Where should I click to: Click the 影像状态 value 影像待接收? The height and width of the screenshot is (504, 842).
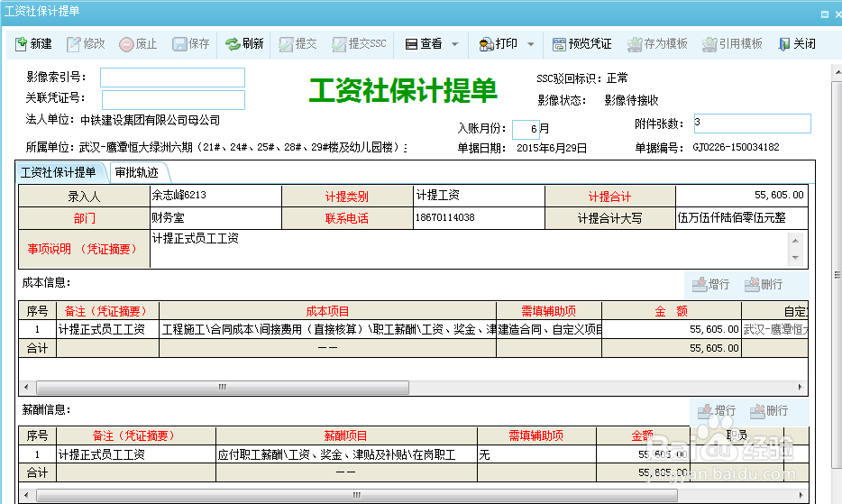(x=631, y=100)
